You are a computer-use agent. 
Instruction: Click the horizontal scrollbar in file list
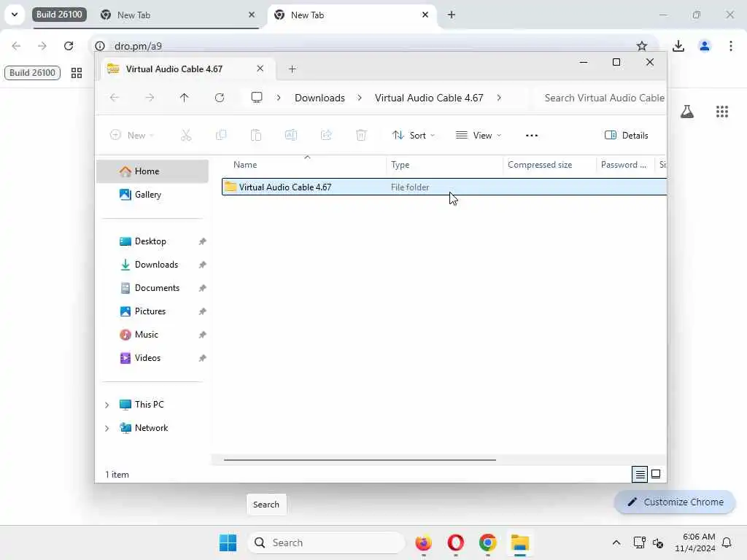(x=360, y=460)
